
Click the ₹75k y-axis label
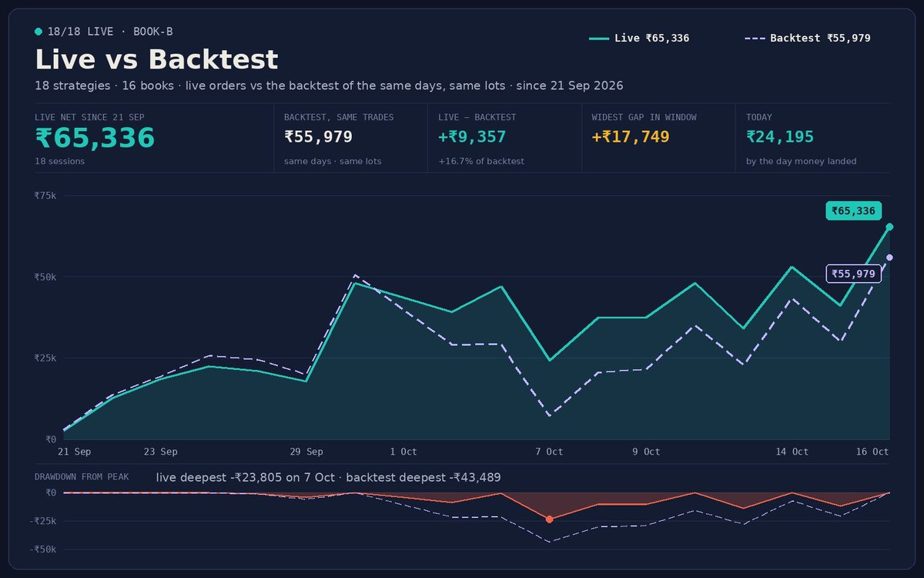[45, 196]
